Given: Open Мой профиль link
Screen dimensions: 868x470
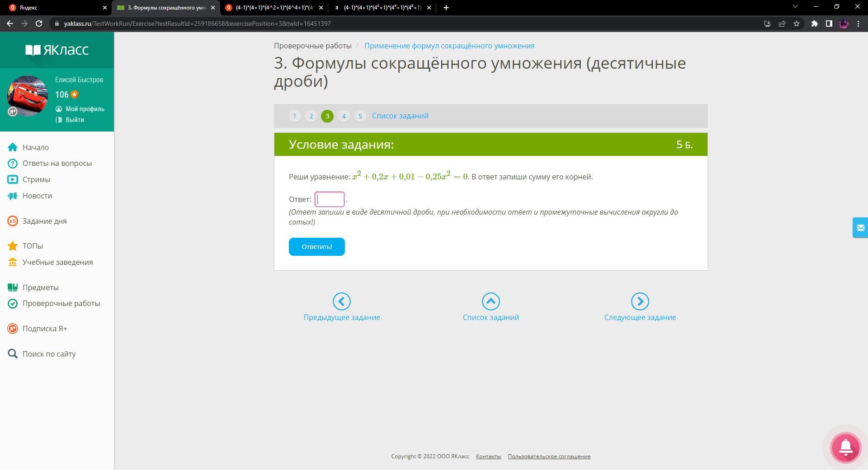Looking at the screenshot, I should pos(85,109).
